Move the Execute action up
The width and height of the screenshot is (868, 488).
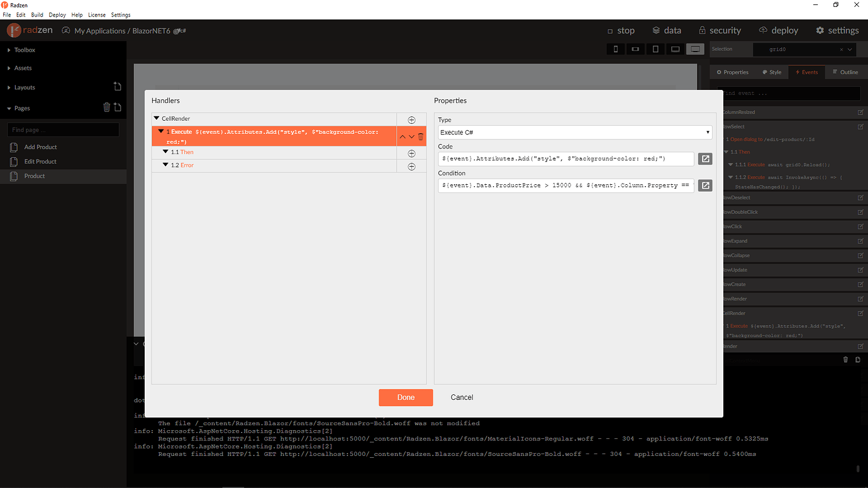click(x=403, y=136)
